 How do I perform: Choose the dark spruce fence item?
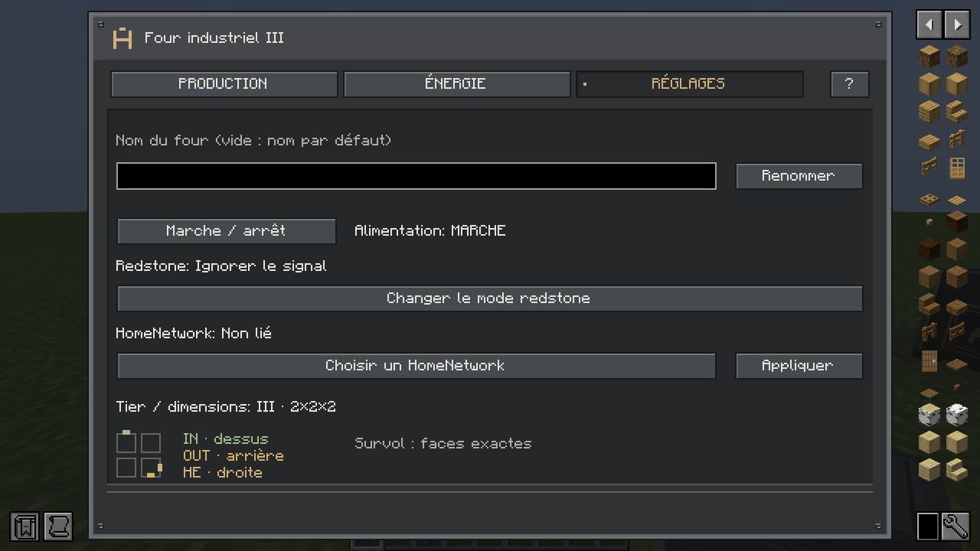929,333
